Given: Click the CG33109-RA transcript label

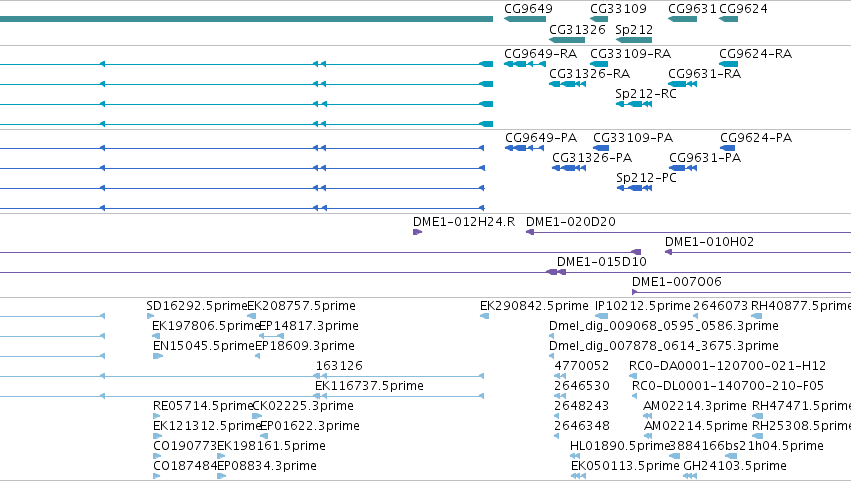Looking at the screenshot, I should [630, 53].
